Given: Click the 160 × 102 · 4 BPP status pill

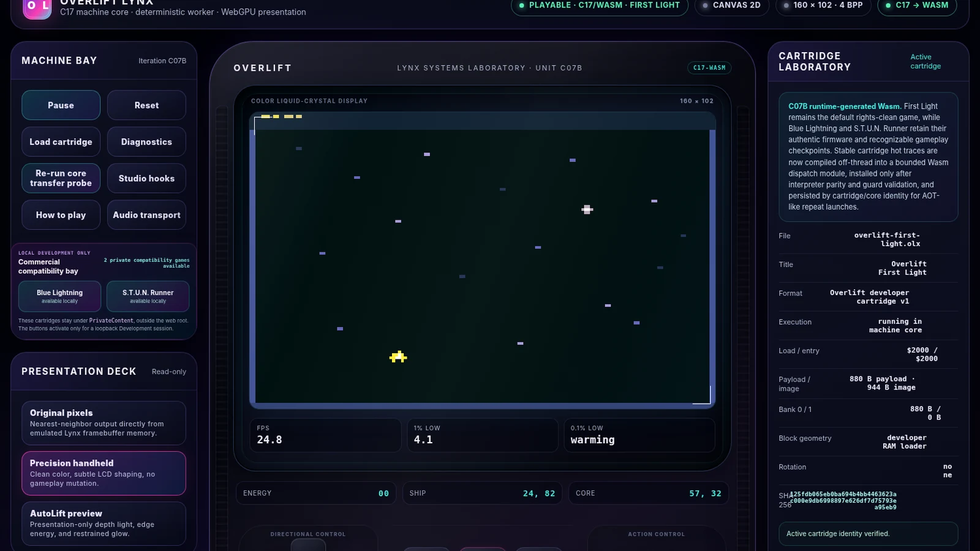Looking at the screenshot, I should pyautogui.click(x=823, y=6).
